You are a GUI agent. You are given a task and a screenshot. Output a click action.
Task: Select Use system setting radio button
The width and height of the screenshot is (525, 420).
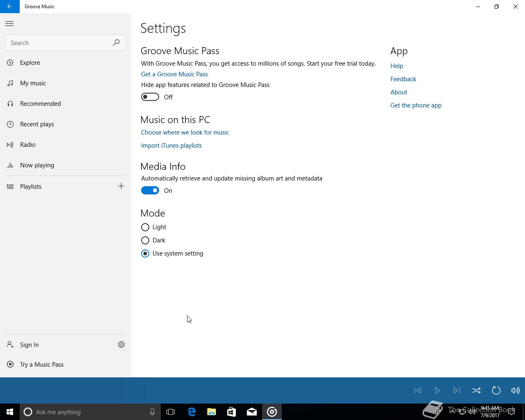coord(145,253)
